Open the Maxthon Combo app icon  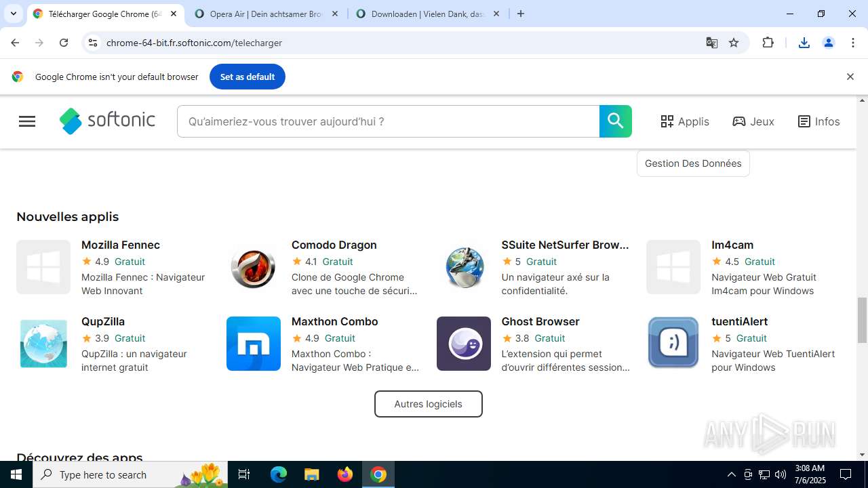254,344
